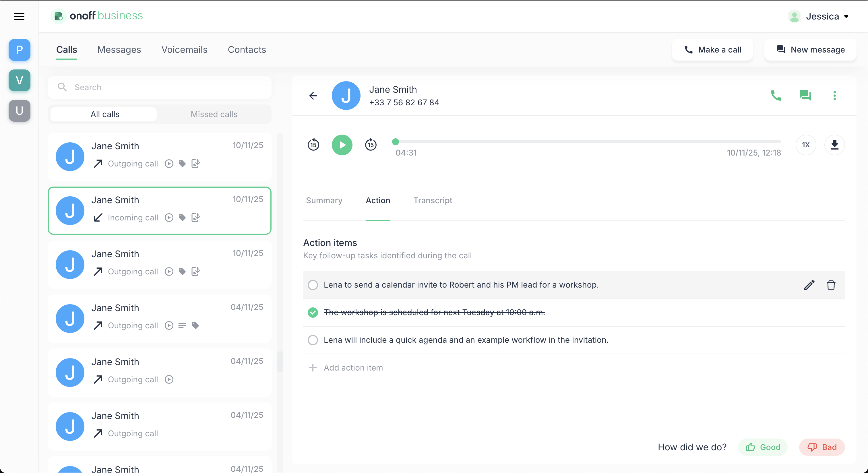Rate the summary as Good
868x473 pixels.
(763, 447)
